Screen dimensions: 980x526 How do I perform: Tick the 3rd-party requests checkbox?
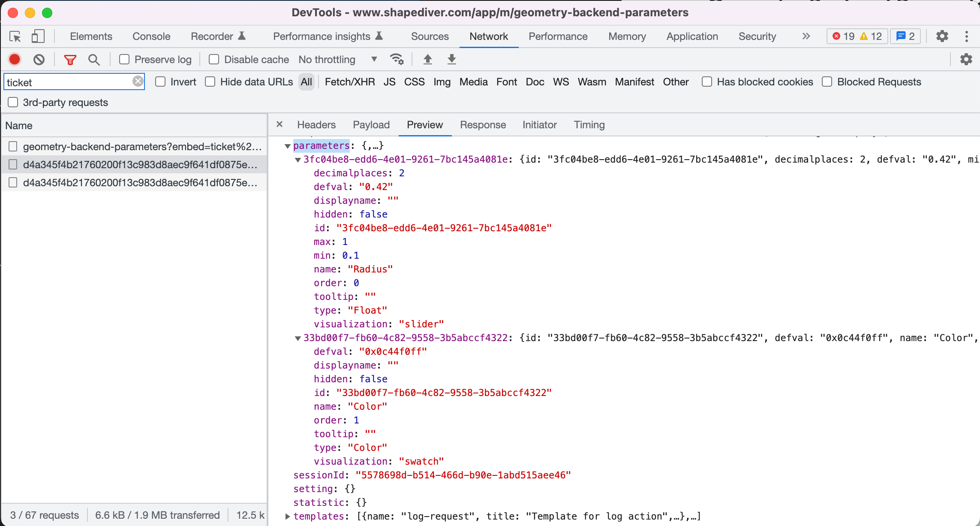[13, 102]
